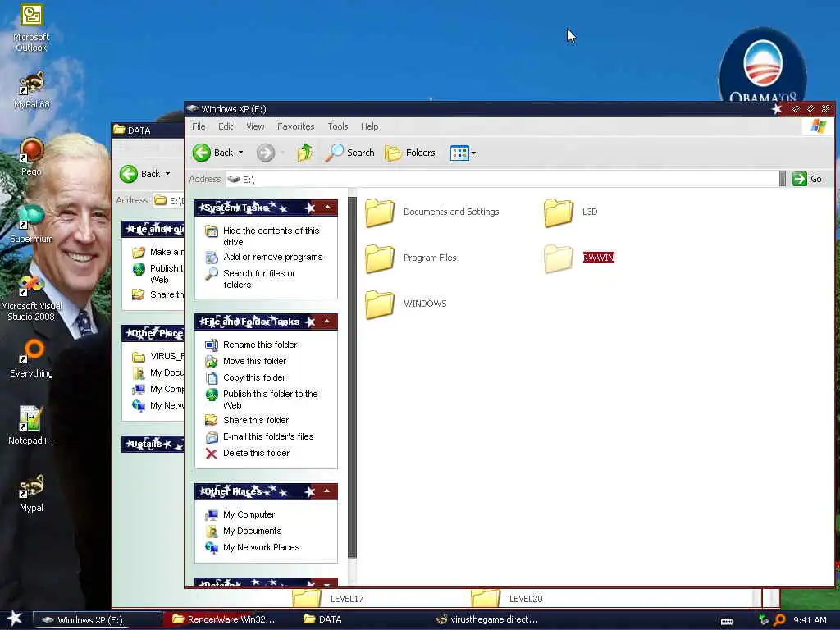
Task: Click Rename this folder
Action: 260,345
